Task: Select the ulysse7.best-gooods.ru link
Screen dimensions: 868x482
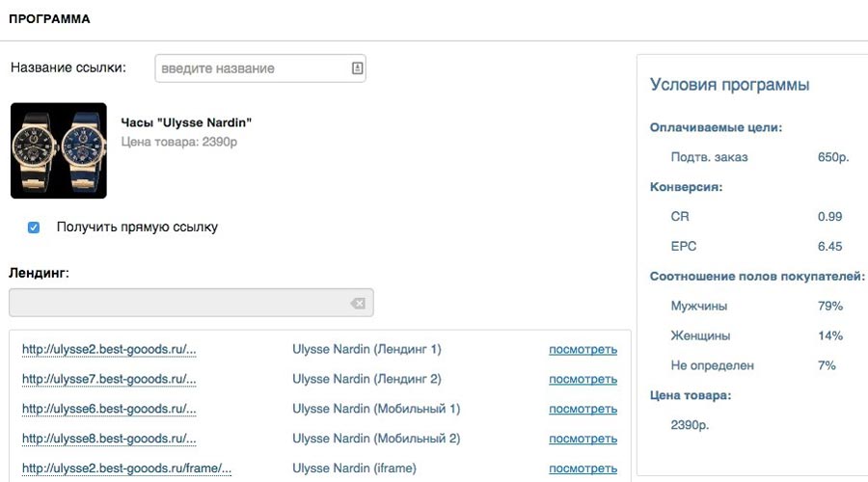Action: pyautogui.click(x=109, y=379)
